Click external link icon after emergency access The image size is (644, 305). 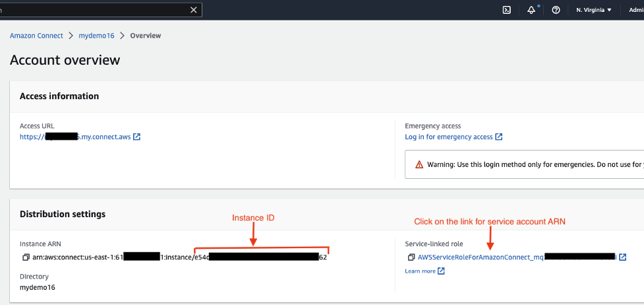pyautogui.click(x=499, y=137)
